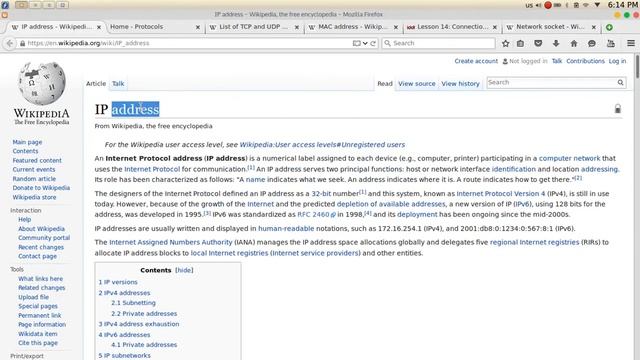Click Main page in sidebar
Screen dimensions: 640x360
tap(27, 142)
